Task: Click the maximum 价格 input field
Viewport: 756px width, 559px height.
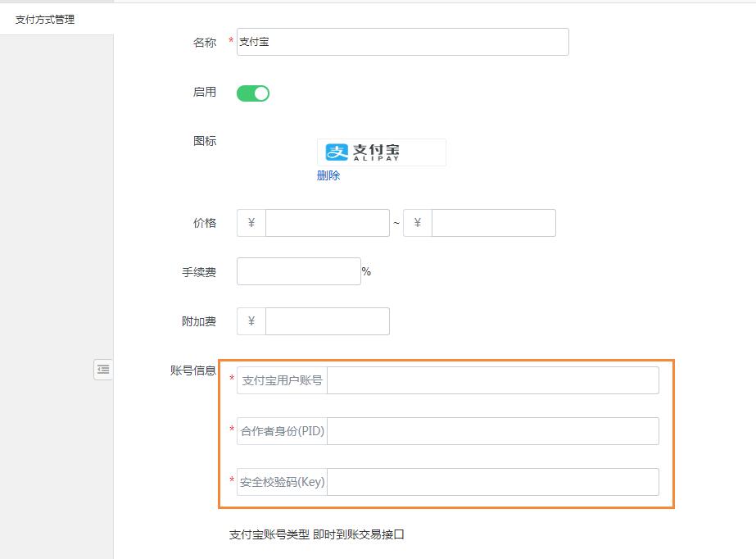Action: coord(493,223)
